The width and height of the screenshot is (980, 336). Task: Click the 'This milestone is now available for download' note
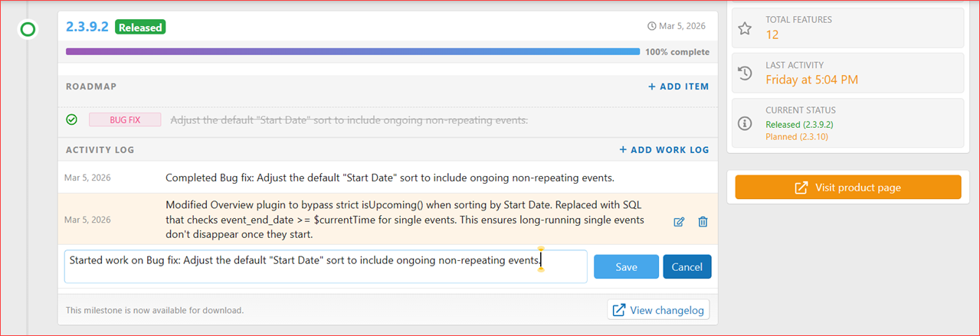tap(155, 310)
